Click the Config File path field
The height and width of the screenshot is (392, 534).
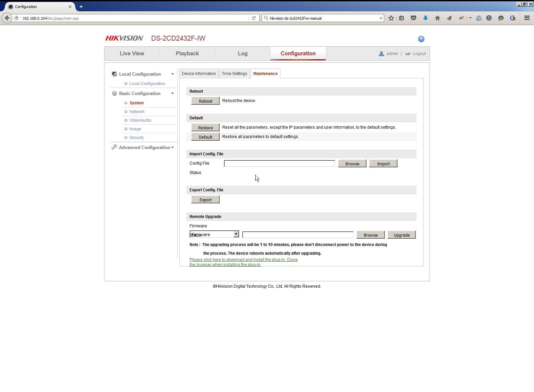pos(279,163)
